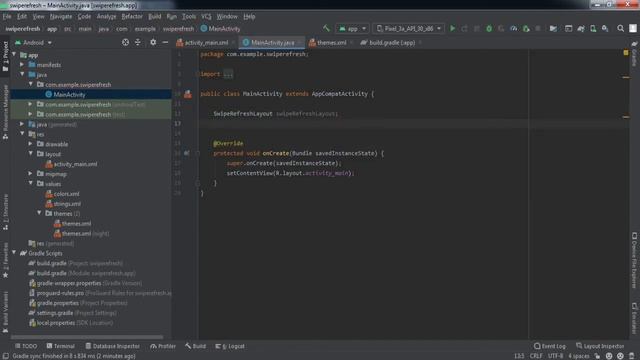The width and height of the screenshot is (640, 360).
Task: Click the Search Everywhere magnifier icon
Action: coord(620,29)
